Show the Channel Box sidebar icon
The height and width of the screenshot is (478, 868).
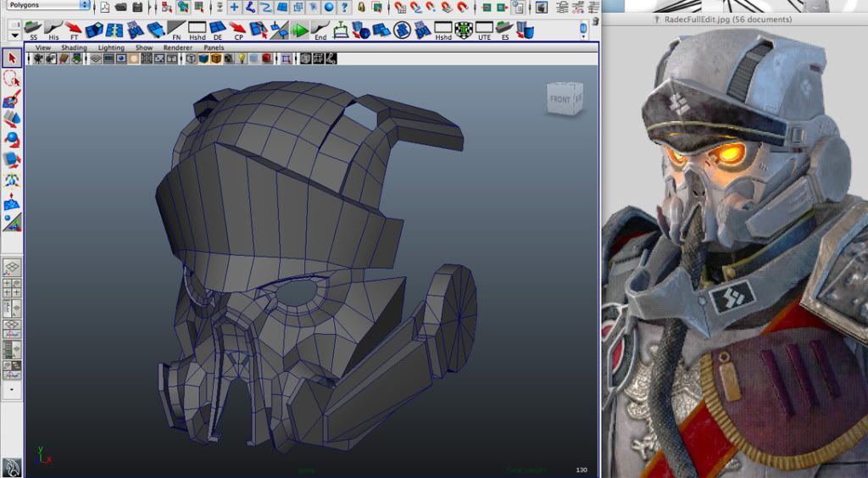click(x=593, y=7)
